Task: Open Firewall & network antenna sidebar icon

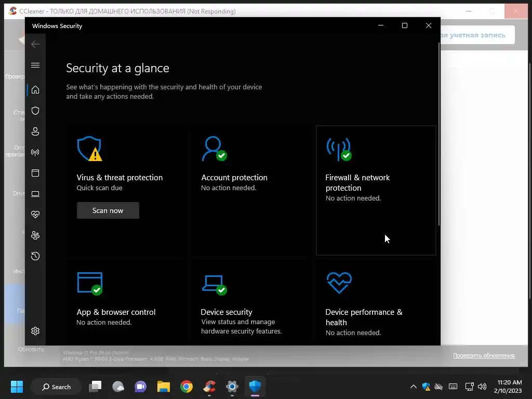Action: click(x=35, y=152)
